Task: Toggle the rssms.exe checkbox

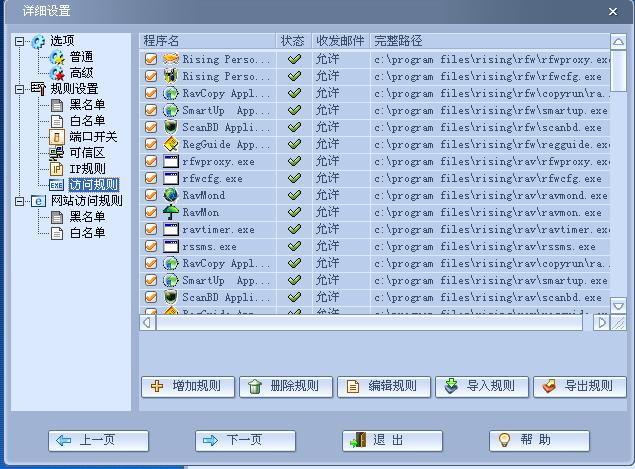Action: tap(151, 246)
